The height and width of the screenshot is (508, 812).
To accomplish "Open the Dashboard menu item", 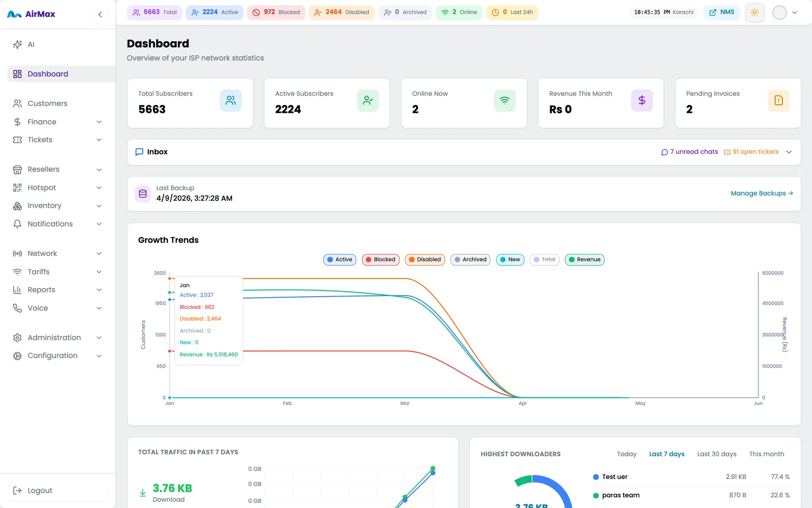I will point(61,74).
